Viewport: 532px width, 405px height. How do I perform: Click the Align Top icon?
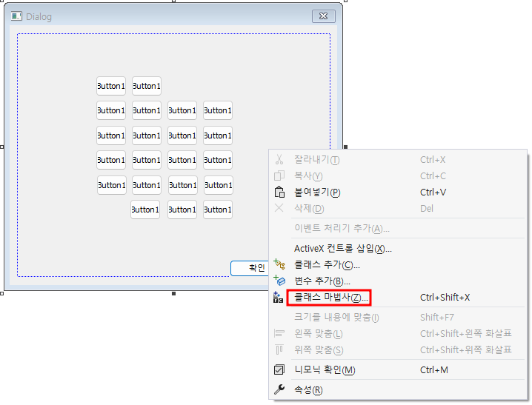[x=279, y=349]
